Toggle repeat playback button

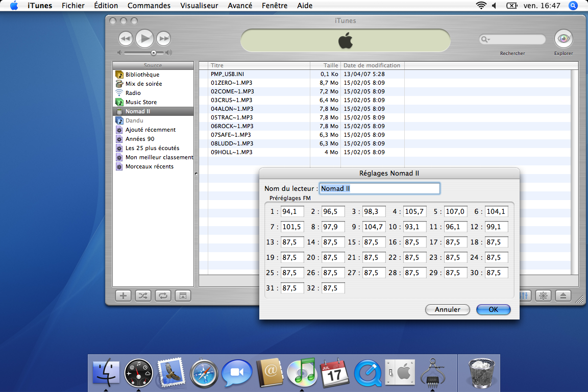[x=163, y=296]
